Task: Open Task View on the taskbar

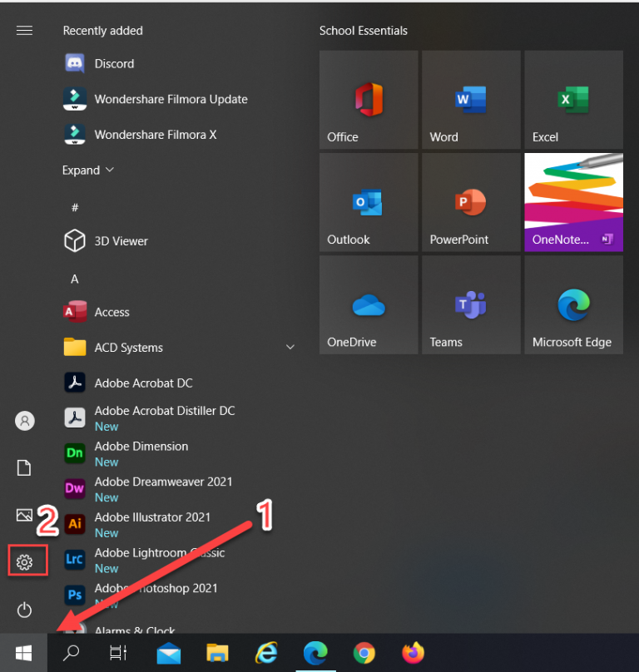Action: 118,653
